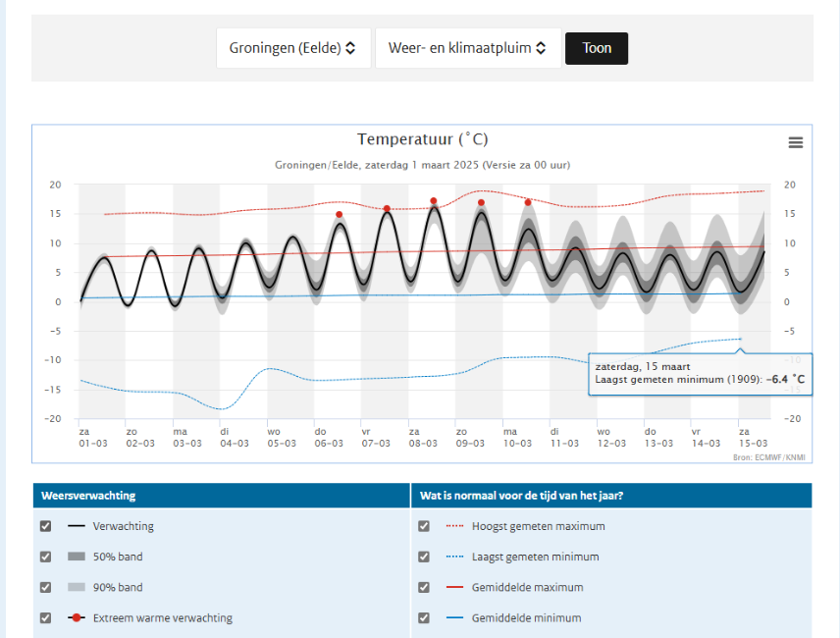Click the Temperatuur (°C) chart title
Image resolution: width=840 pixels, height=638 pixels.
pyautogui.click(x=422, y=139)
